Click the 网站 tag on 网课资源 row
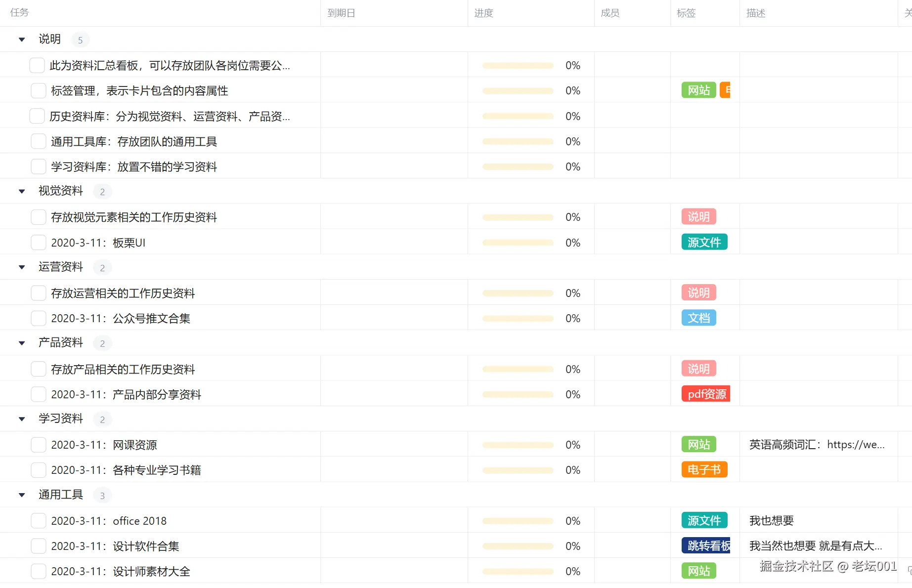This screenshot has width=912, height=588. tap(698, 444)
